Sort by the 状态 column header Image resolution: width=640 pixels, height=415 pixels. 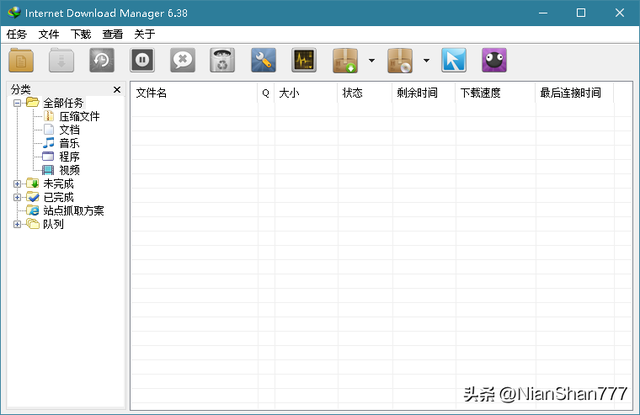pyautogui.click(x=364, y=93)
